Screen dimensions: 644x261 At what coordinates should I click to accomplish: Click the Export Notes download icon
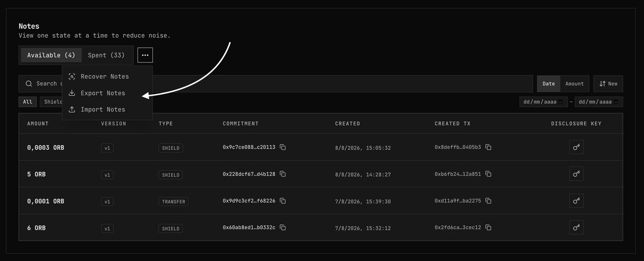click(x=72, y=93)
